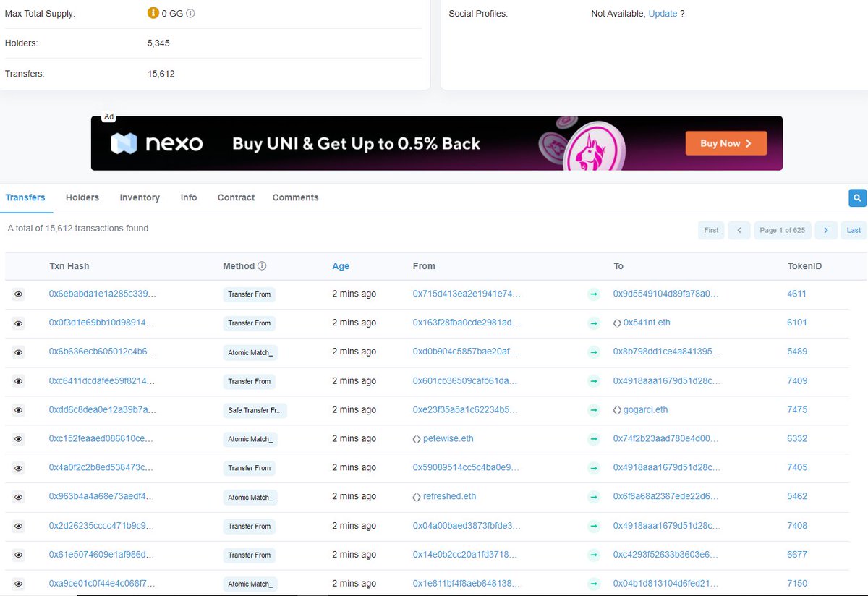Click Buy Now on Nexo ad
The height and width of the screenshot is (596, 868).
pos(726,143)
